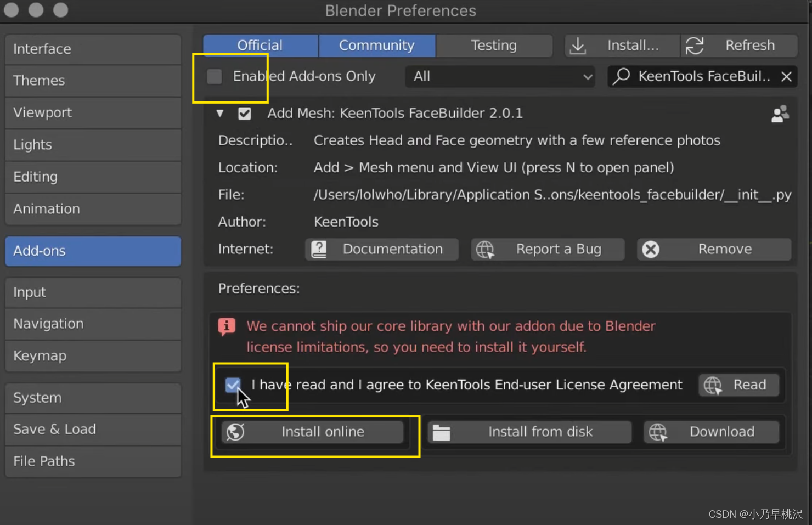The height and width of the screenshot is (525, 812).
Task: Click the add-on title 'Add Mesh: KeenTools FaceBuilder 2.0.1'
Action: click(395, 114)
